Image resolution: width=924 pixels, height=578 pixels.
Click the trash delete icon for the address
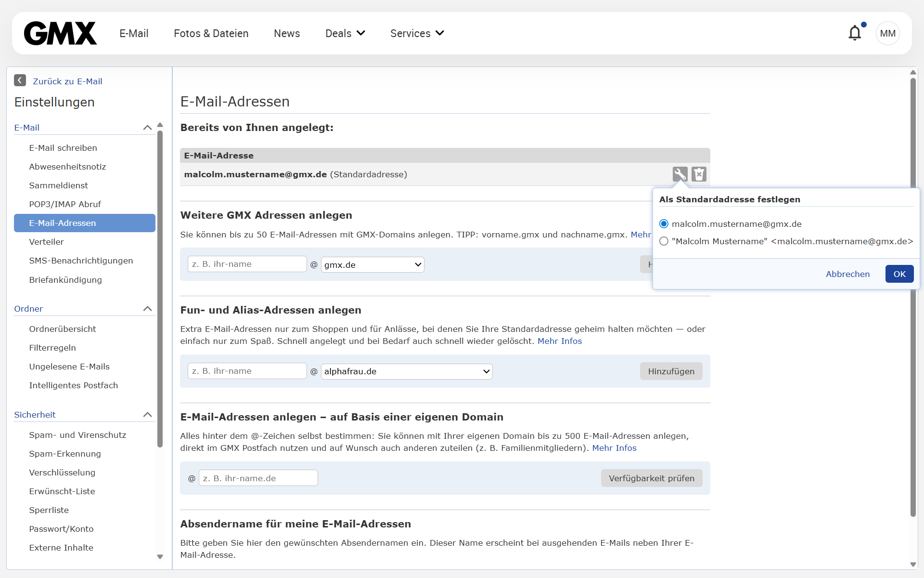699,174
